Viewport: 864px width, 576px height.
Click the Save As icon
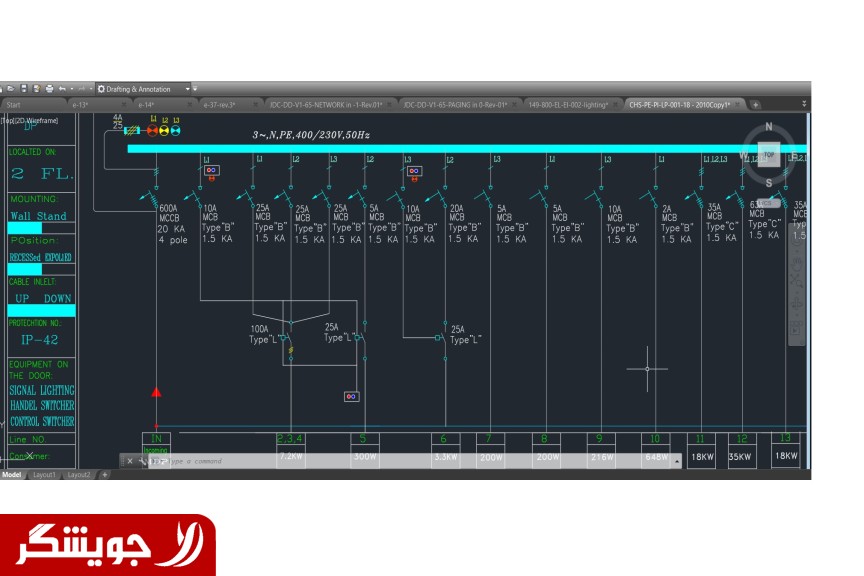tap(37, 88)
